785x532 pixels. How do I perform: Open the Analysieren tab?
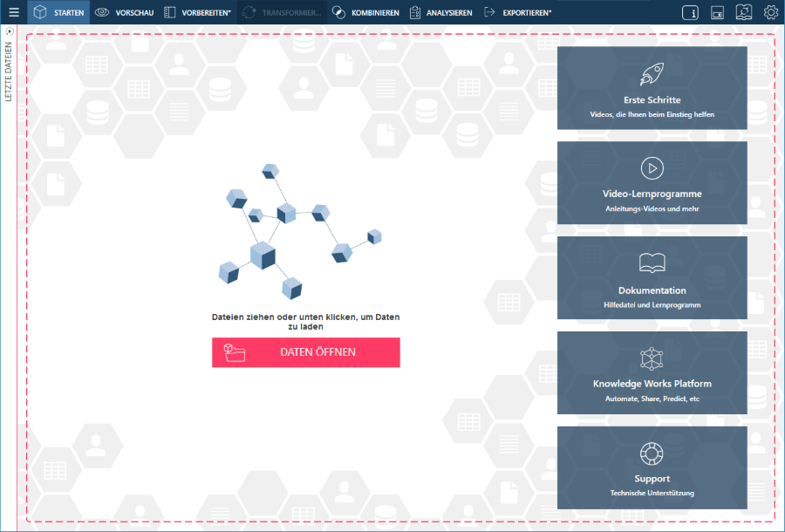tap(440, 12)
